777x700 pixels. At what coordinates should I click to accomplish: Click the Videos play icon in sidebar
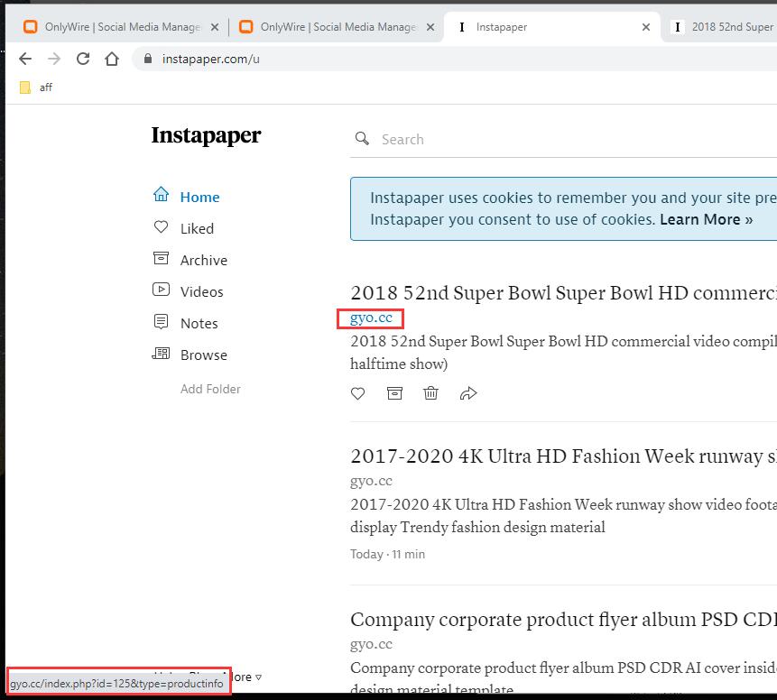161,290
